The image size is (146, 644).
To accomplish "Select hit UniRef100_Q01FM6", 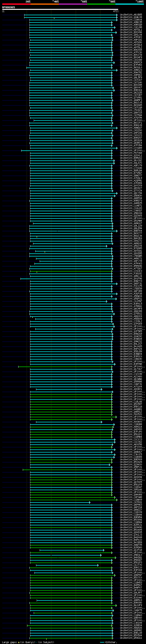I will coord(131,278).
